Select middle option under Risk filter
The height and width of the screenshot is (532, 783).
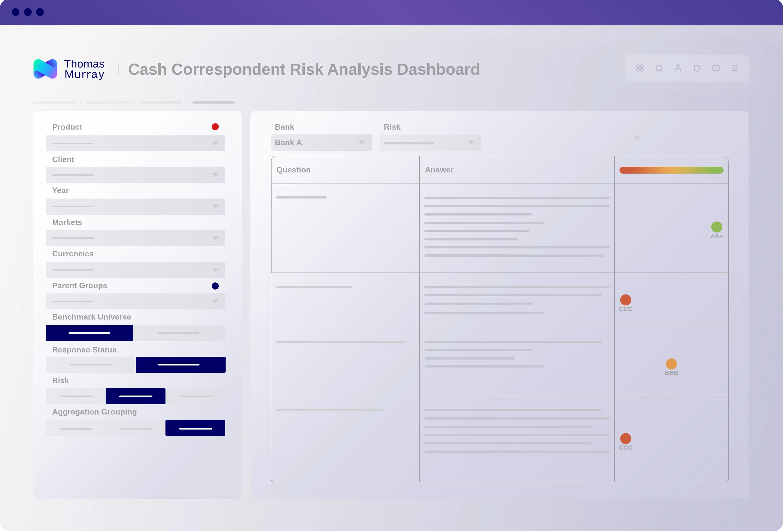click(x=135, y=396)
